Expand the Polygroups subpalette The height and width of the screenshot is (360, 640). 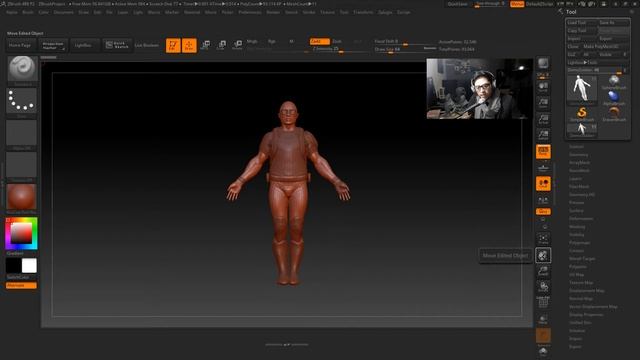[580, 242]
